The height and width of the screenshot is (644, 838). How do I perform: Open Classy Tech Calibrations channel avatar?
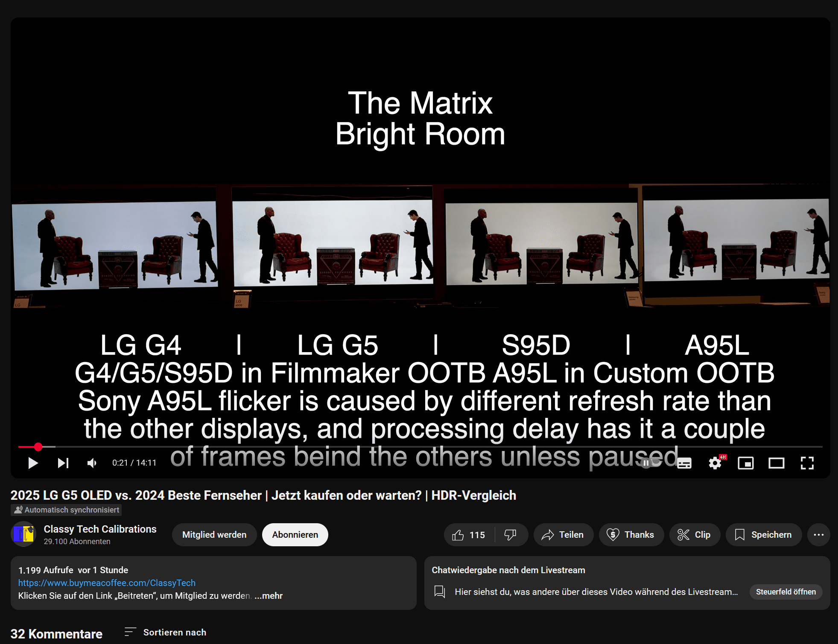(x=23, y=534)
